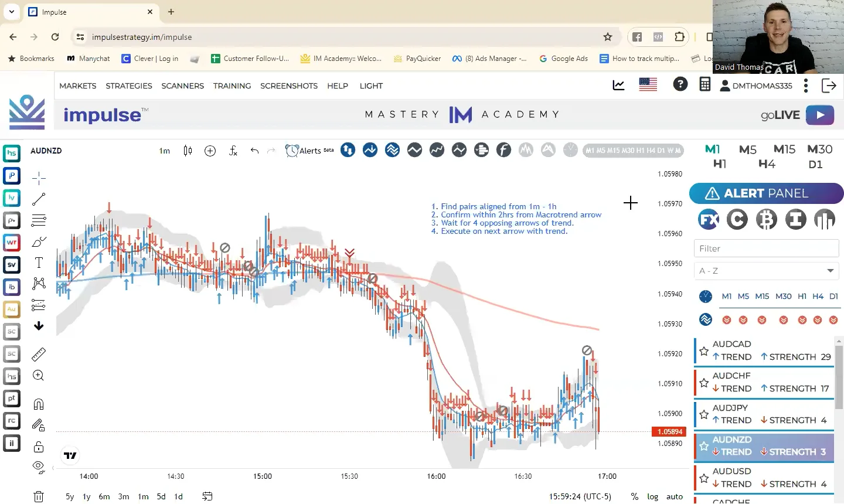Toggle the lock all drawings icon
844x504 pixels.
tap(39, 447)
